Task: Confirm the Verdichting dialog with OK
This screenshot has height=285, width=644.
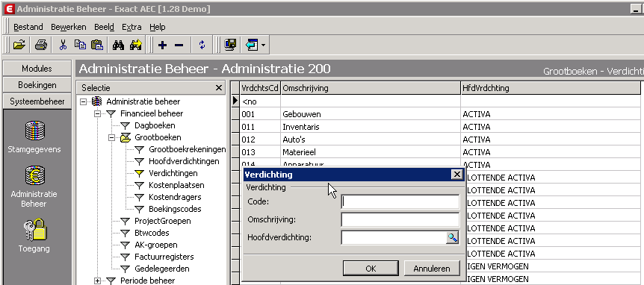Action: 371,269
